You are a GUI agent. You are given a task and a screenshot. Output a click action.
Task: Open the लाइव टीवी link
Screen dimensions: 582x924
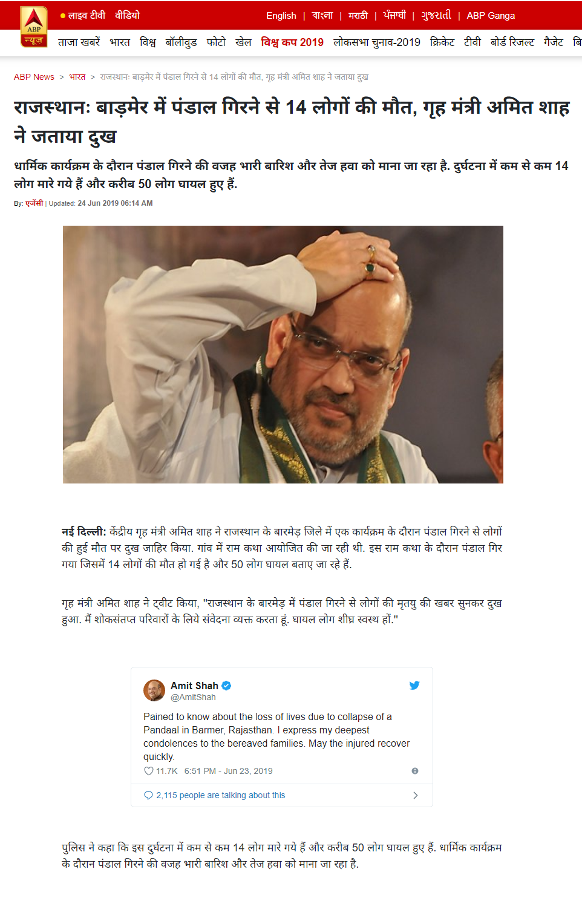click(87, 15)
